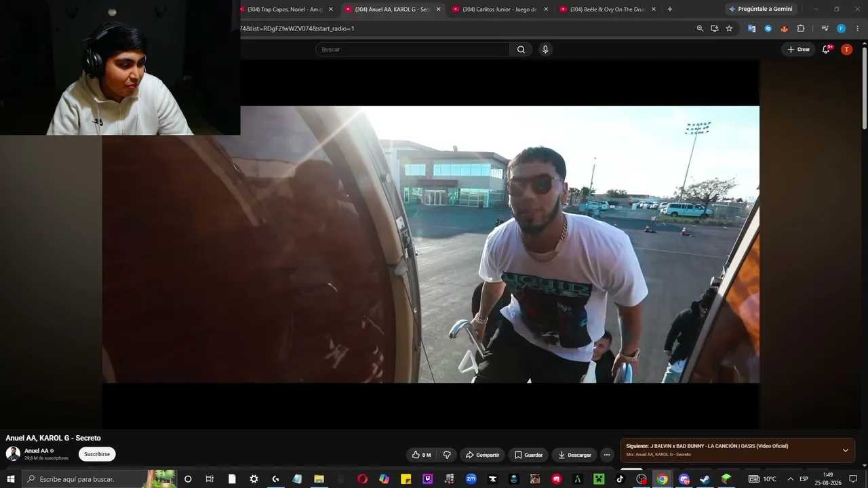Open Chrome three-dot menu
Image resolution: width=868 pixels, height=488 pixels.
coord(856,28)
